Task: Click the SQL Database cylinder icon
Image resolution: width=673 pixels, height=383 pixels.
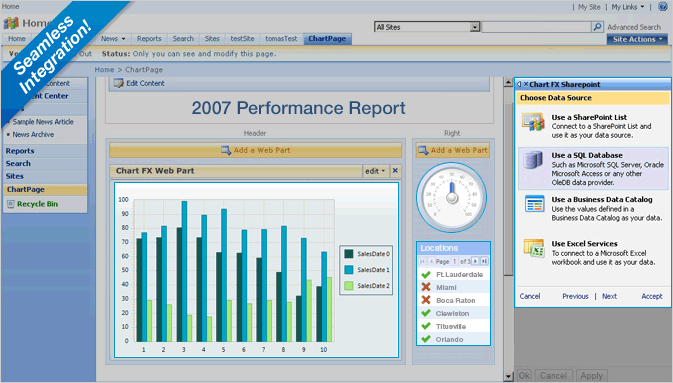Action: tap(533, 160)
